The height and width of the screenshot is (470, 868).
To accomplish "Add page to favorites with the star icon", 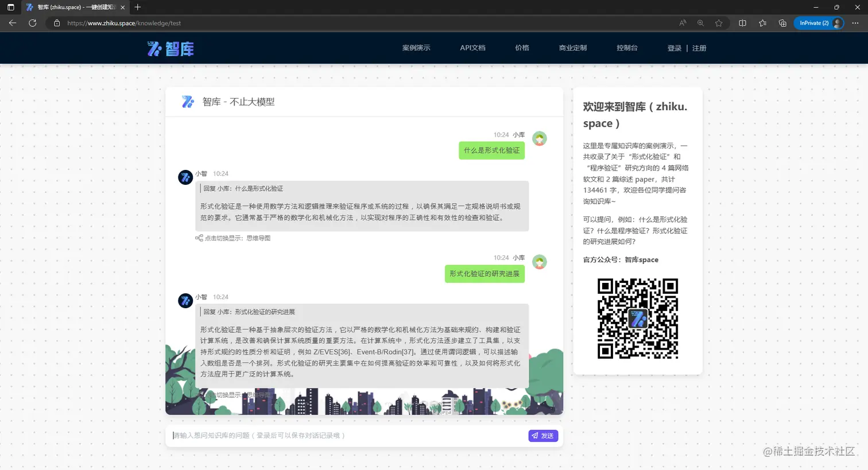I will click(x=719, y=23).
